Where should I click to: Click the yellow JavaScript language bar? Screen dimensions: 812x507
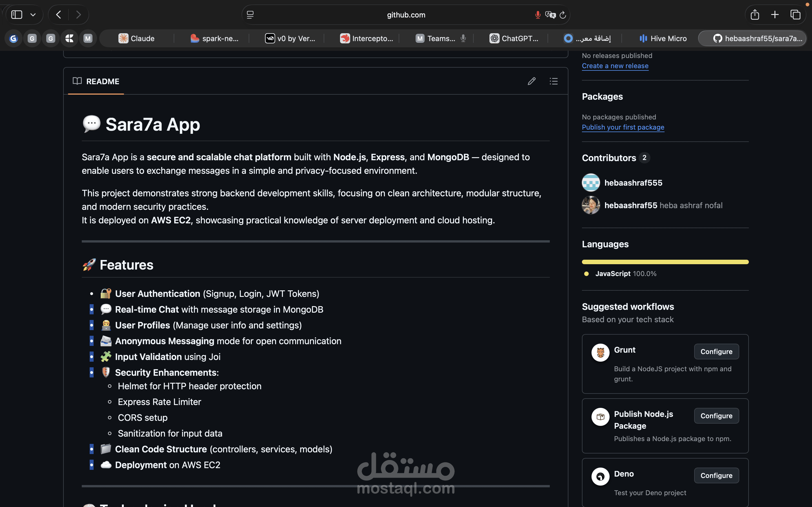[665, 262]
